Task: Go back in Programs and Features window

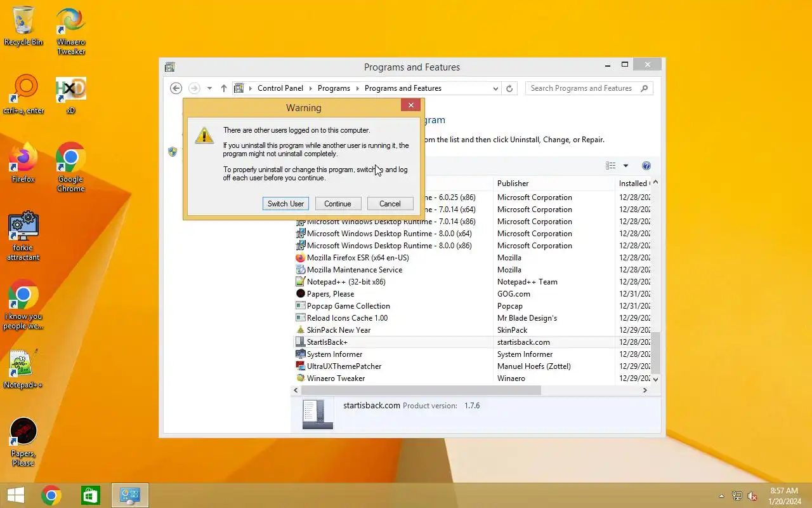Action: point(176,88)
